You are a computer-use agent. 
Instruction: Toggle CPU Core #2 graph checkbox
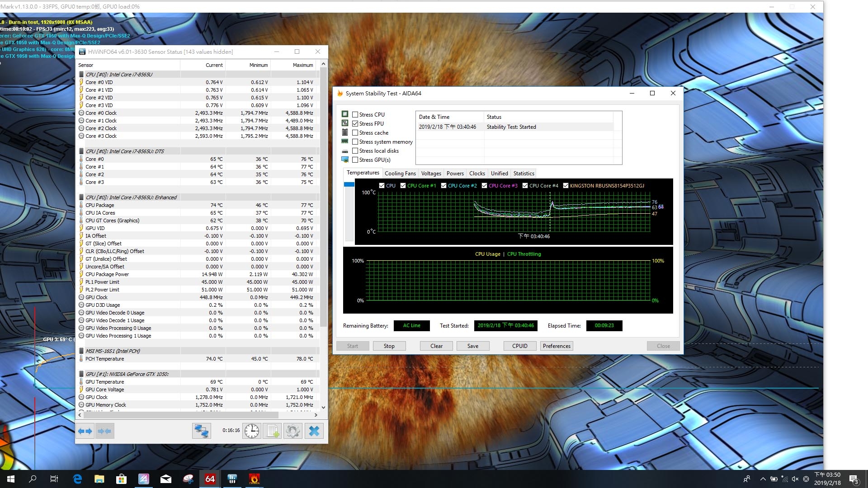coord(443,186)
